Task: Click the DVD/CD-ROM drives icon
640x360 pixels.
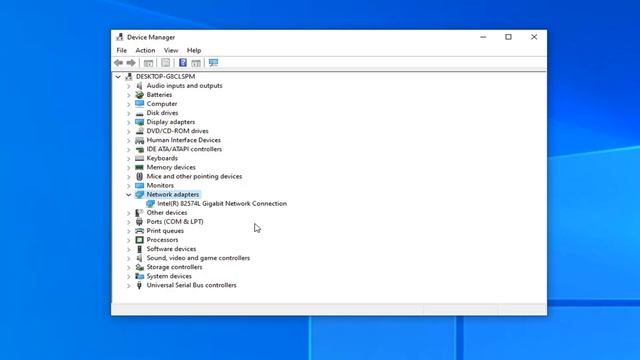Action: 139,131
